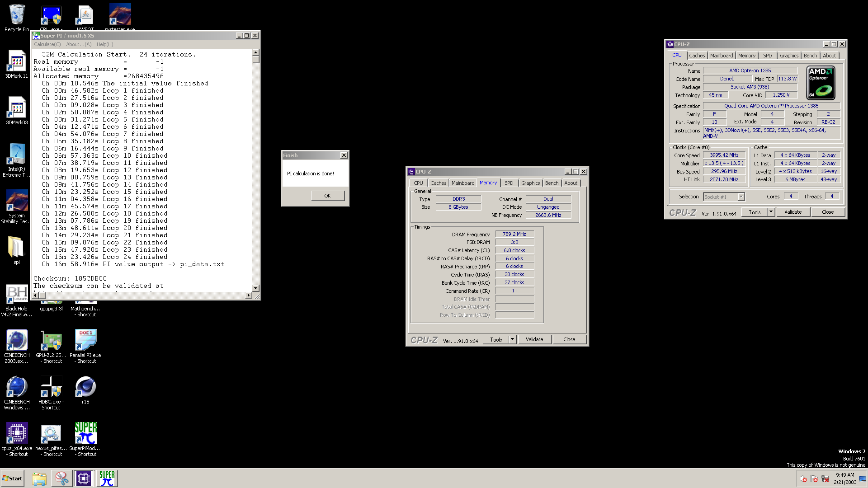
Task: Open the Recycle Bin desktop icon
Action: click(17, 18)
